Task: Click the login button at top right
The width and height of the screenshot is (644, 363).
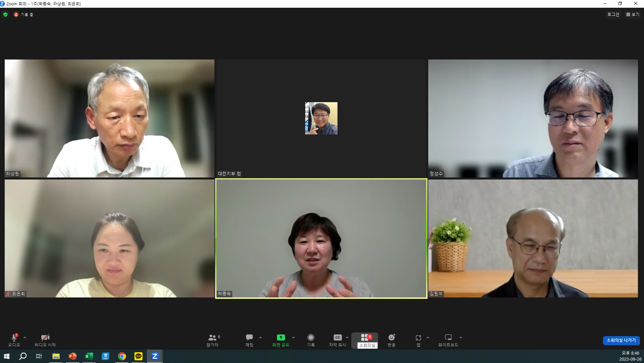Action: tap(613, 14)
